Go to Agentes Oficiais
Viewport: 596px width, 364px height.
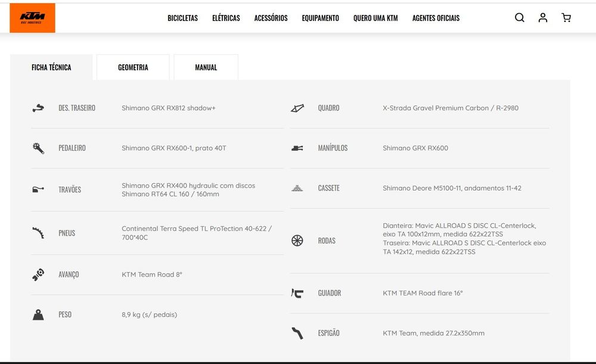pos(436,18)
